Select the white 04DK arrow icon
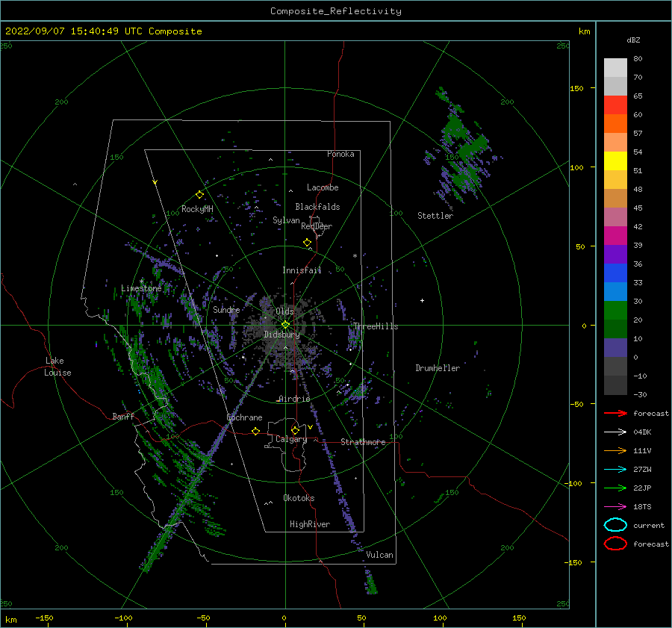672x628 pixels. tap(615, 432)
